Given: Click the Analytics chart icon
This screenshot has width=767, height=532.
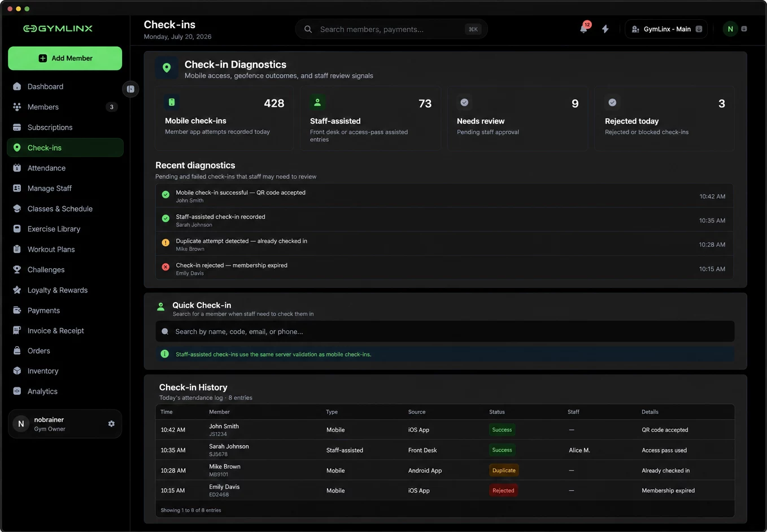Looking at the screenshot, I should (x=17, y=391).
